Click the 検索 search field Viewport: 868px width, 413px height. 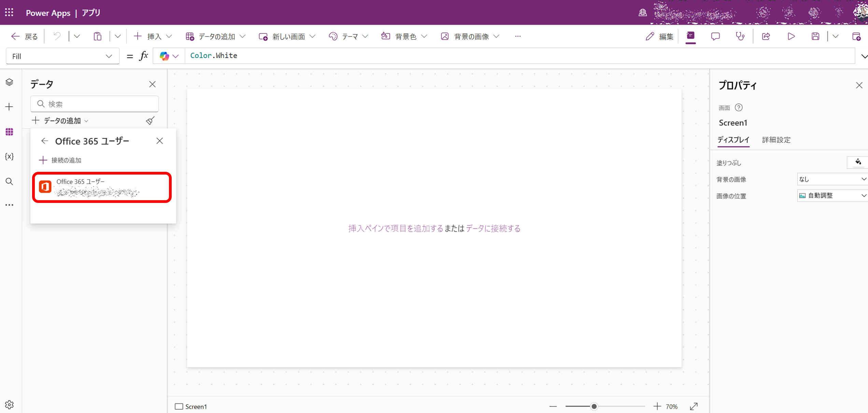tap(95, 104)
